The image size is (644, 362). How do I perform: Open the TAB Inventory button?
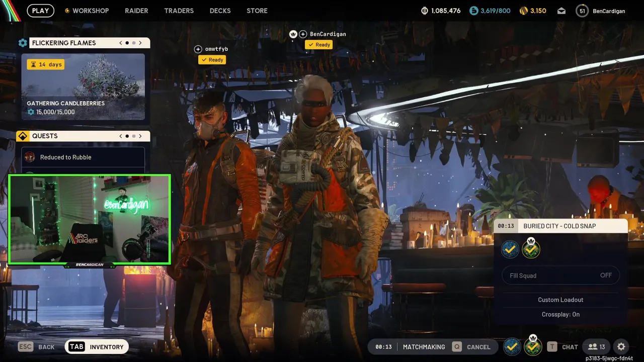coord(97,347)
